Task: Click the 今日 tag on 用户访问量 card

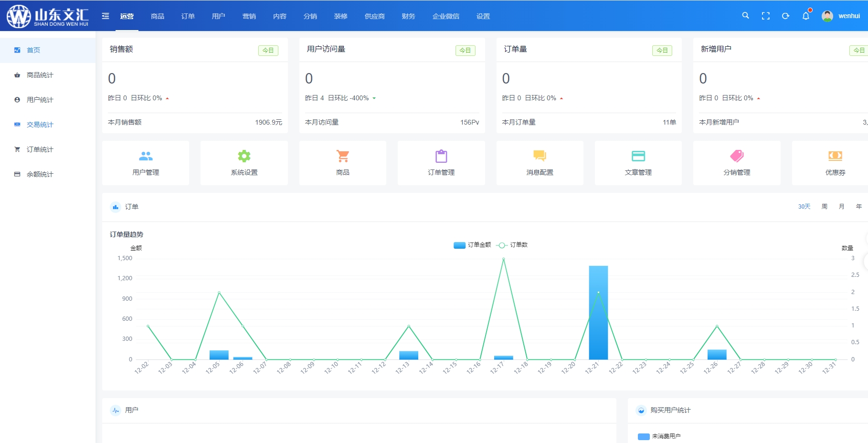Action: coord(465,50)
